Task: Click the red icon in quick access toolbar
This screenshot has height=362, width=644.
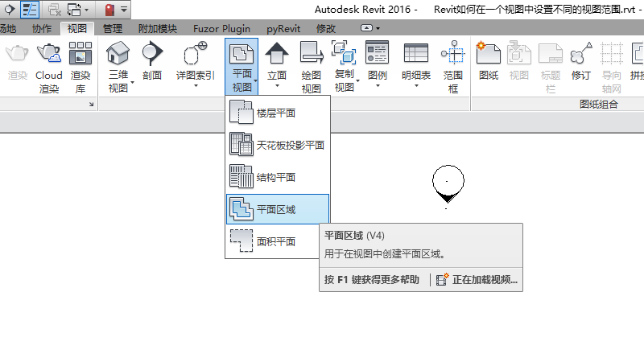Action: (x=109, y=10)
